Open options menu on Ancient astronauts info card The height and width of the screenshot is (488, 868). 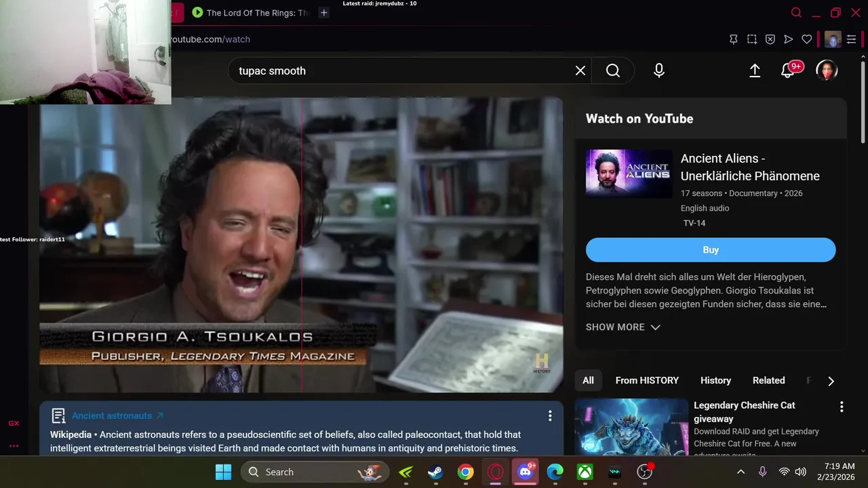550,415
